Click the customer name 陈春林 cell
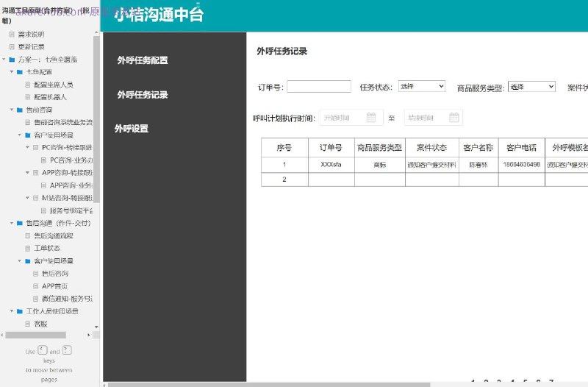The image size is (588, 387). [x=478, y=165]
